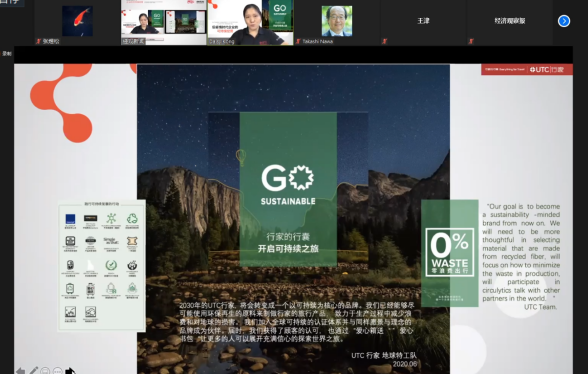Screen dimensions: 588x374
Task: Select Takashi Nawa's video thumbnail
Action: click(337, 22)
